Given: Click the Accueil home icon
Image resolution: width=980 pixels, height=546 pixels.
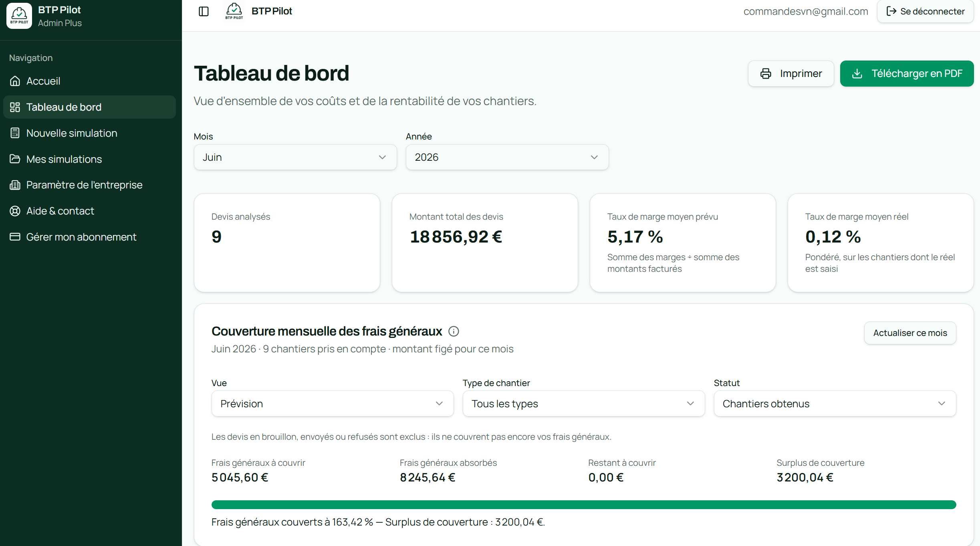Looking at the screenshot, I should (15, 81).
